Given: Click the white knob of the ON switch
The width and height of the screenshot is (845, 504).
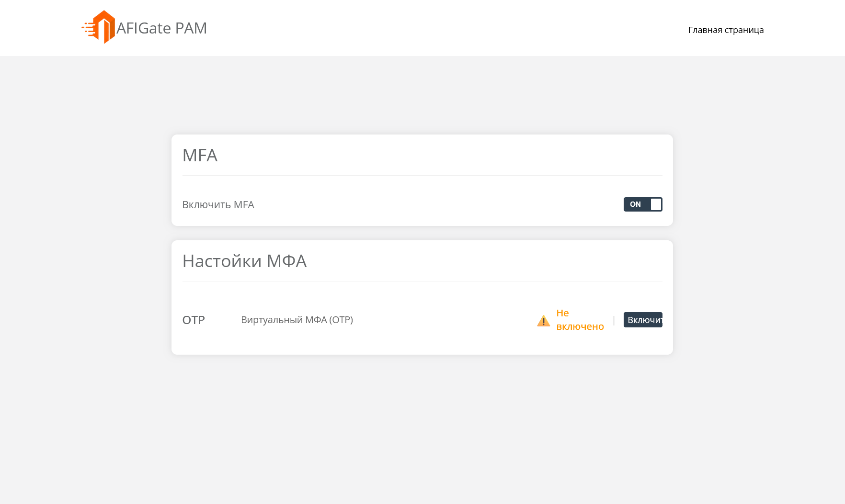Looking at the screenshot, I should 656,204.
